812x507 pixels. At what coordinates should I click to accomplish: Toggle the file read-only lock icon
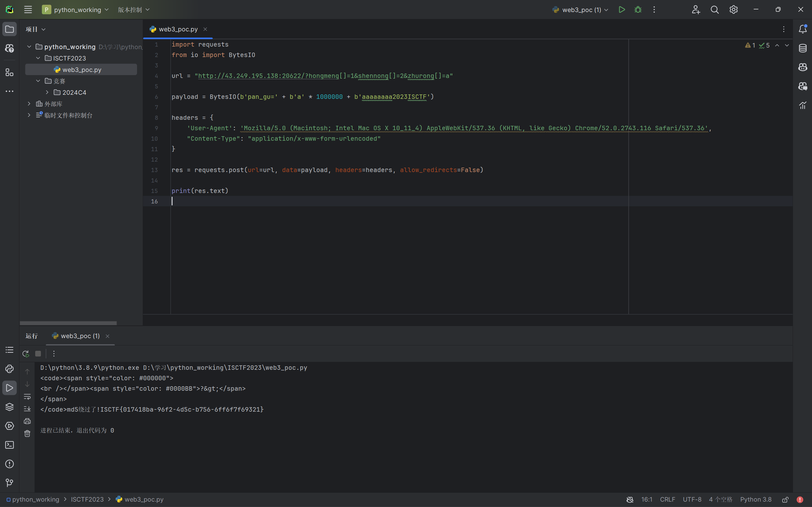tap(785, 500)
